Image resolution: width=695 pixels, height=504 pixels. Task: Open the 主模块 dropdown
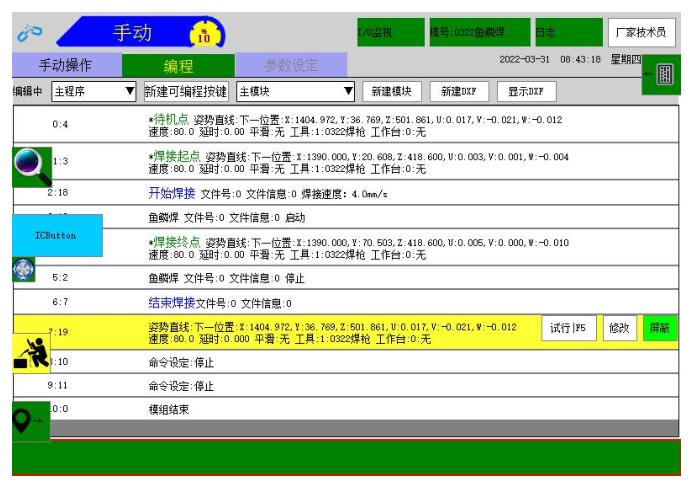coord(296,91)
